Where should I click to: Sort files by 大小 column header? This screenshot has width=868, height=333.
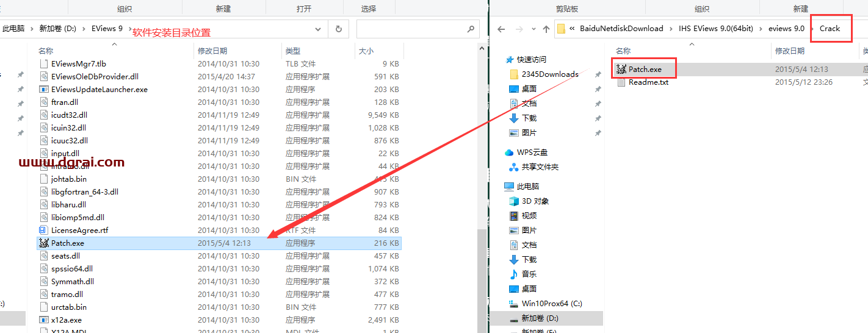click(x=366, y=51)
